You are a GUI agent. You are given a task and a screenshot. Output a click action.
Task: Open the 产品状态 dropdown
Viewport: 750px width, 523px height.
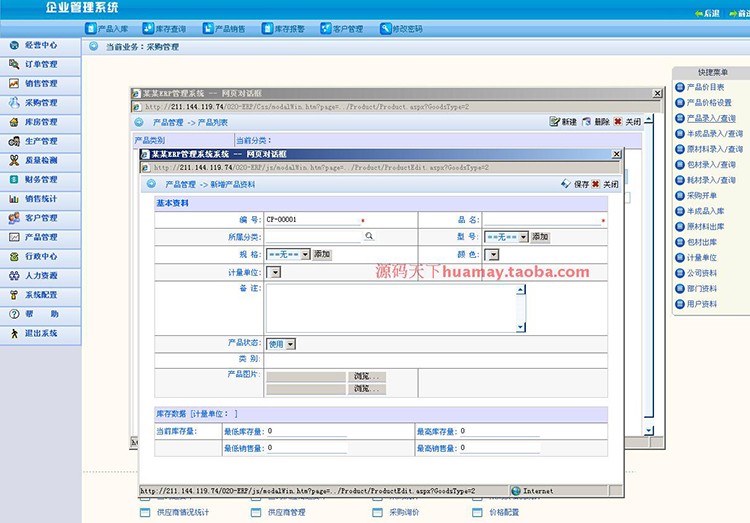tap(281, 344)
